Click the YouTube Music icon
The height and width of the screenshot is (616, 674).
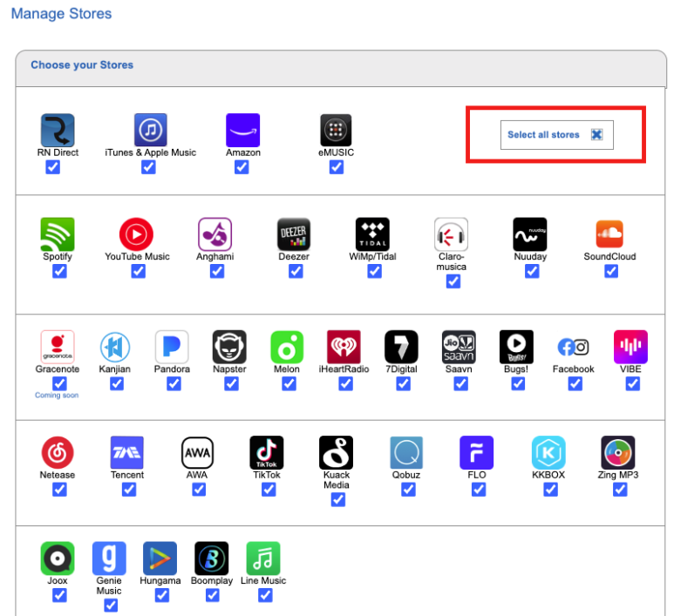136,234
